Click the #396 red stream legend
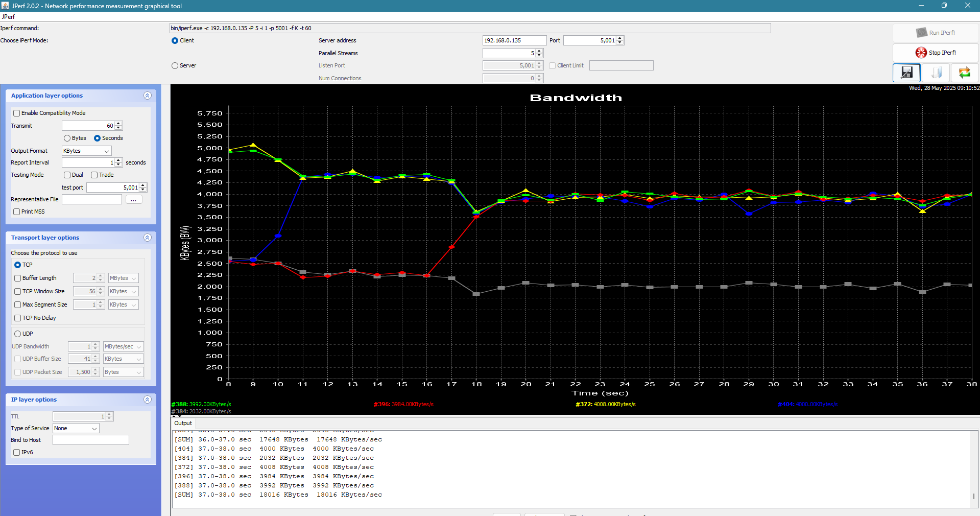 (x=403, y=404)
